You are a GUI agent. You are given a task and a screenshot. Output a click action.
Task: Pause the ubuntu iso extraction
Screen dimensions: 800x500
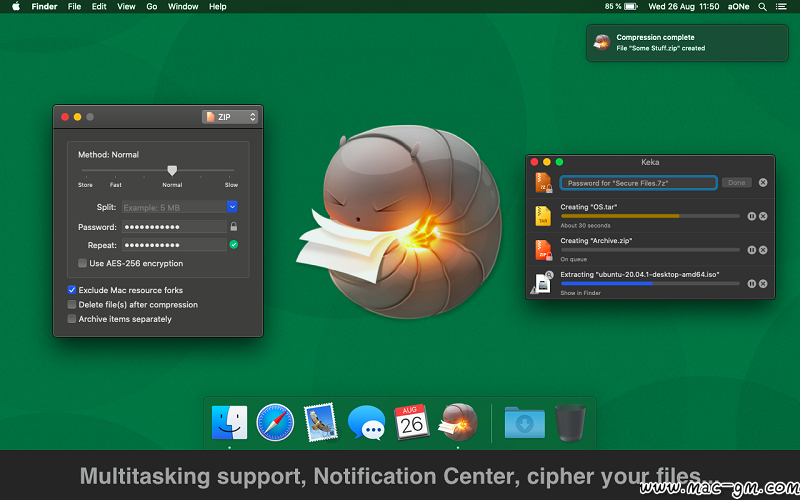752,284
